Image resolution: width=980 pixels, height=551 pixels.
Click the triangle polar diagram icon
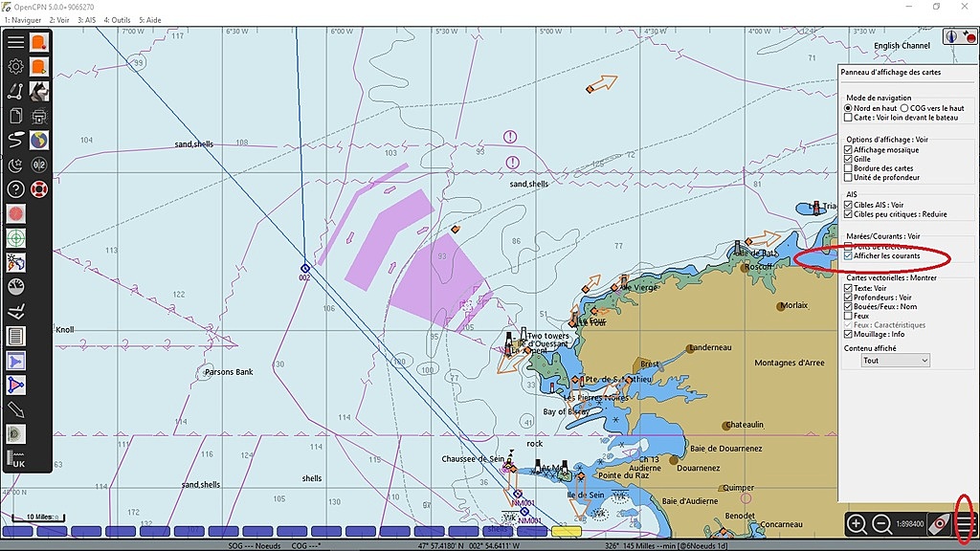click(15, 385)
